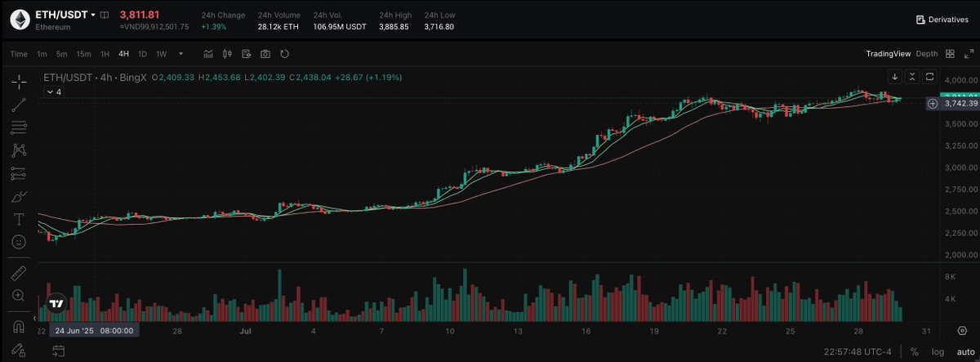
Task: Click the +1.39% 24h change value
Action: click(x=213, y=27)
